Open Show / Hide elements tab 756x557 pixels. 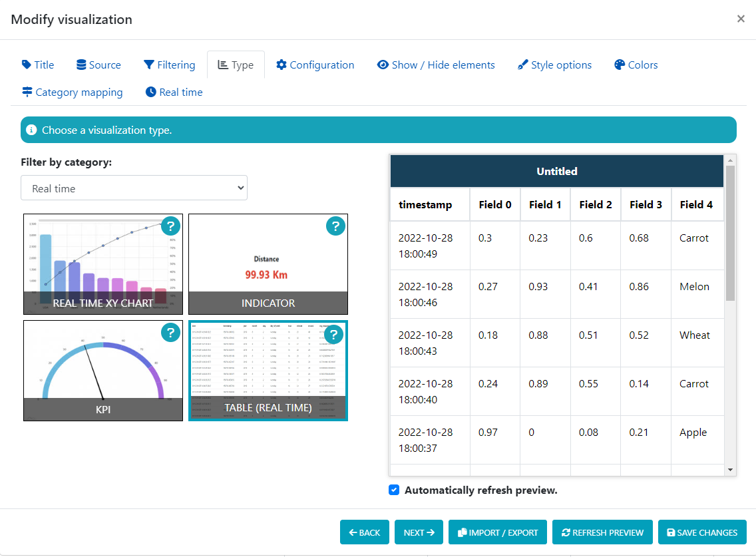[x=436, y=65]
